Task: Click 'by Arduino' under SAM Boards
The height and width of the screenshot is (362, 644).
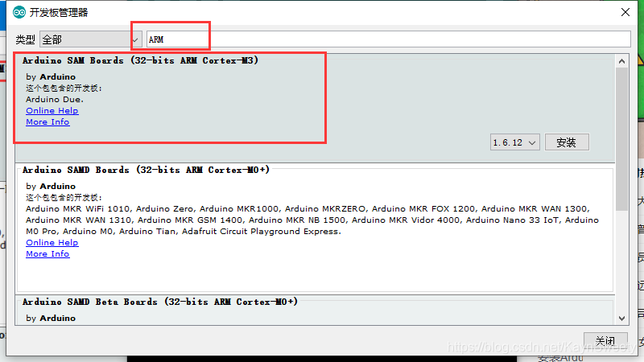Action: point(51,76)
